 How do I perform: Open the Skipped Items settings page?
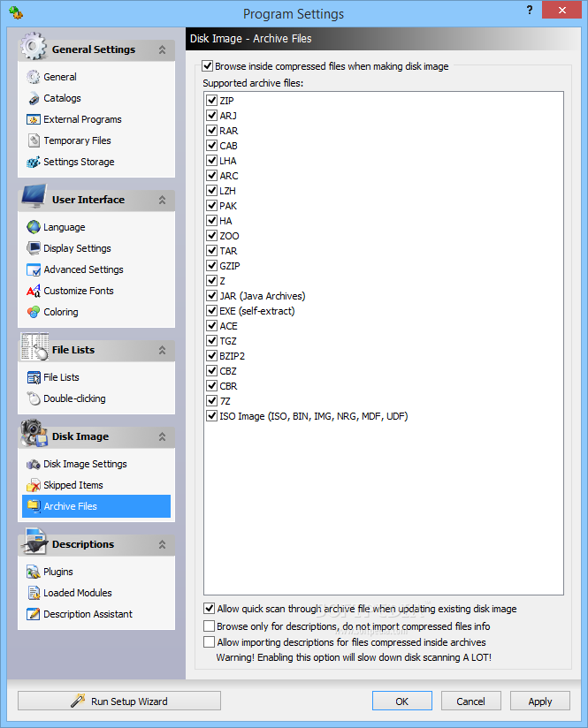point(73,485)
